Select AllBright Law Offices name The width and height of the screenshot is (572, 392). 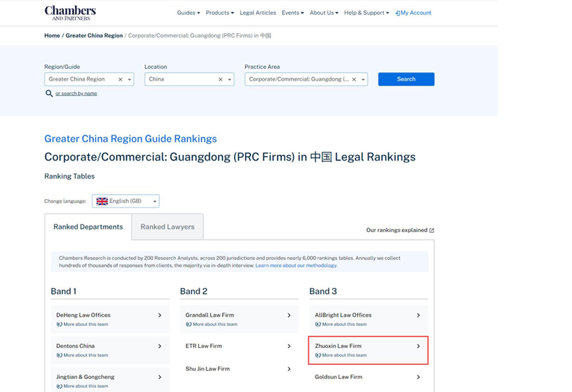tap(343, 315)
